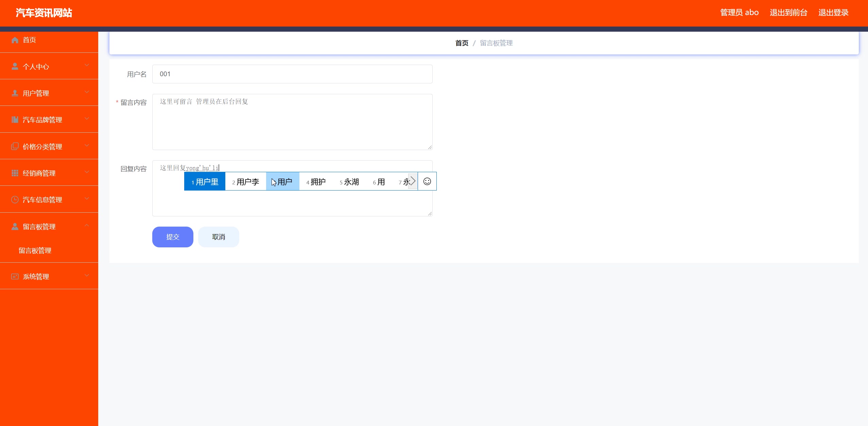Click the clock icon beside 汽车信息管理

(x=15, y=199)
